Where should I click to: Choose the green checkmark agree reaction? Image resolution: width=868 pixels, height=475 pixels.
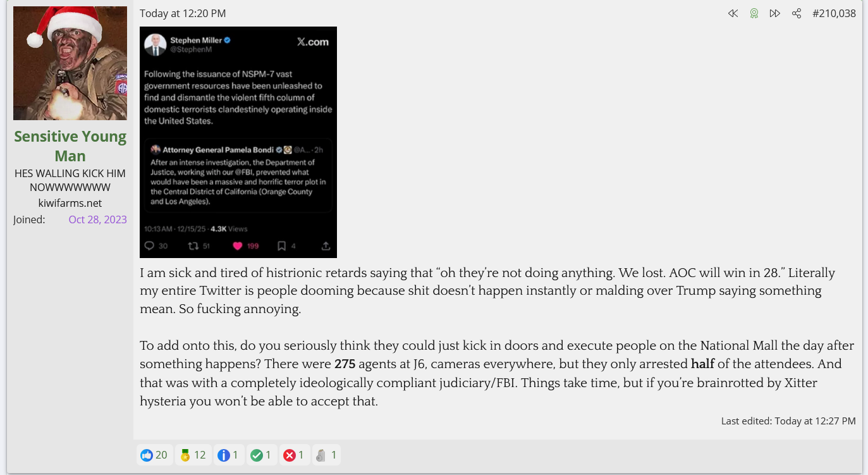coord(256,455)
